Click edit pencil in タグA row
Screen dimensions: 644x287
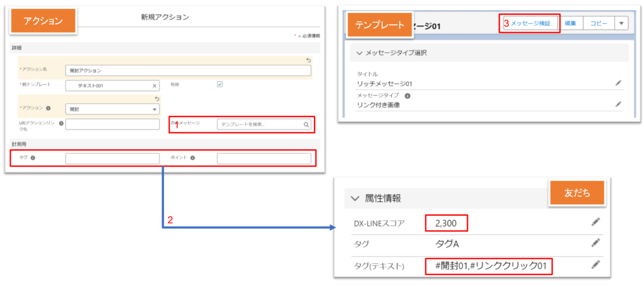pyautogui.click(x=596, y=243)
